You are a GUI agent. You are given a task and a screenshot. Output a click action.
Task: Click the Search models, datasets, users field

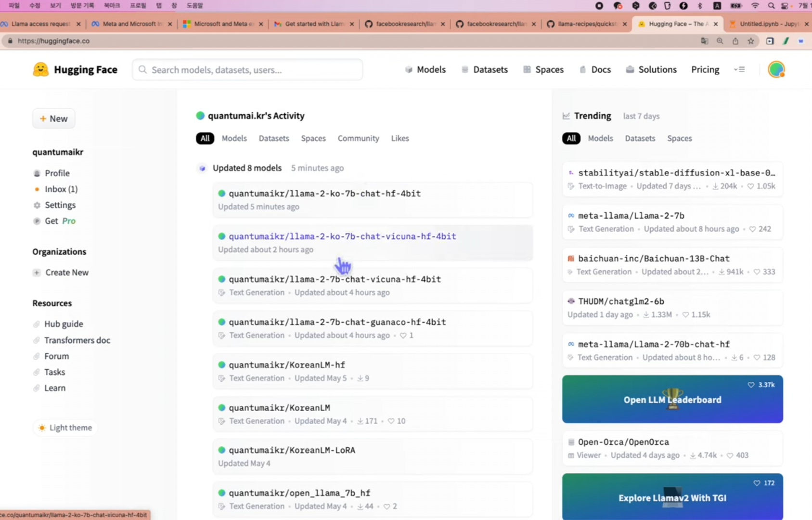coord(247,70)
